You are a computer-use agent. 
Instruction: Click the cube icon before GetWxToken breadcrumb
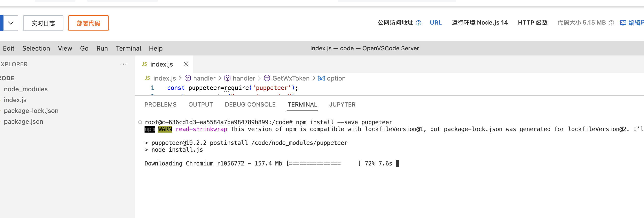(267, 78)
